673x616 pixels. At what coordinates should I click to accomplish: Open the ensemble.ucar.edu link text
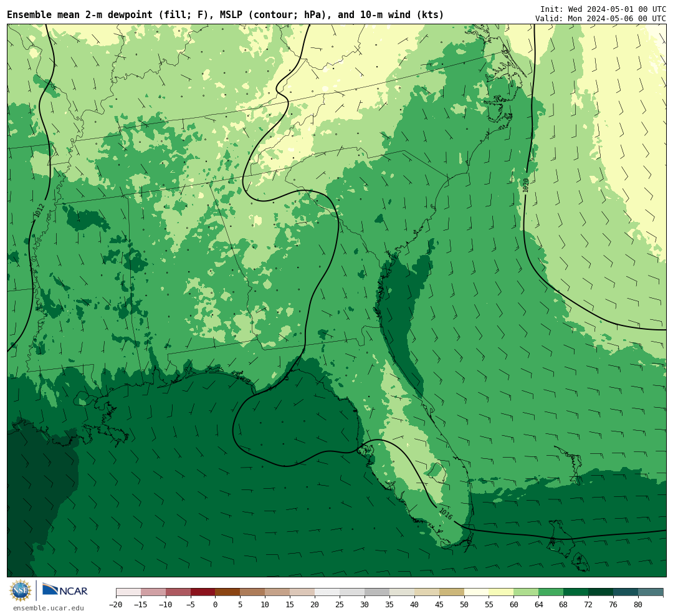point(48,608)
